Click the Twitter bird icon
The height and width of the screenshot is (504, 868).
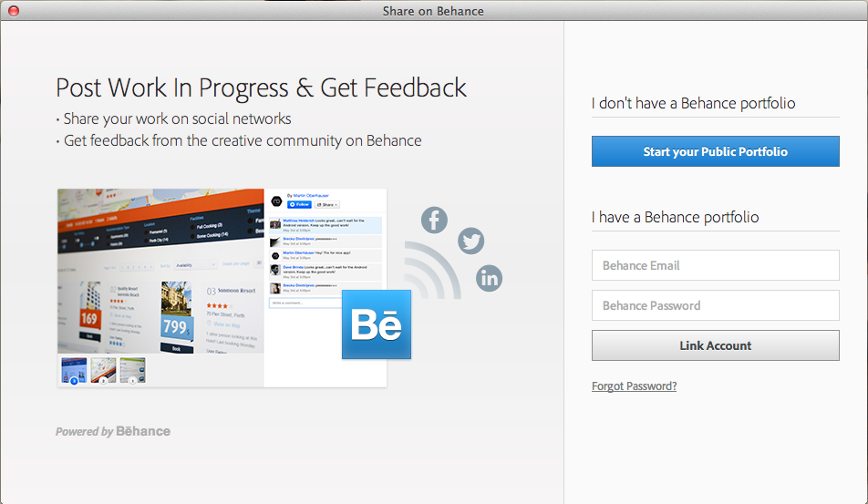pos(471,241)
